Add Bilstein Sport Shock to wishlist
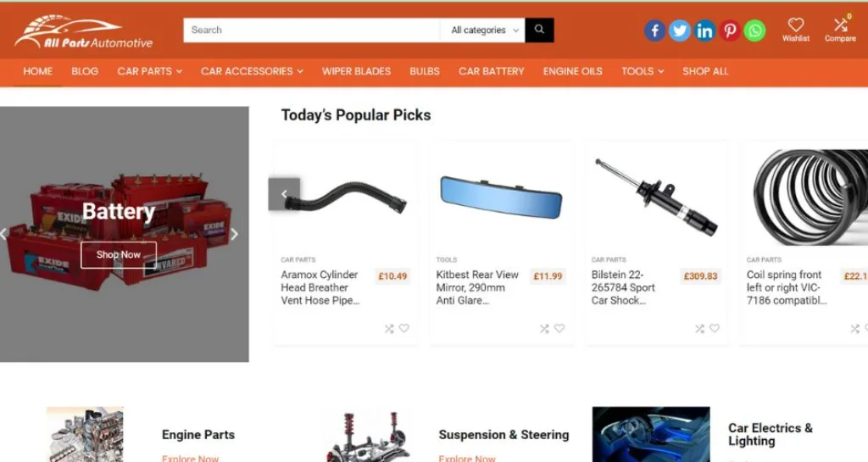This screenshot has height=462, width=868. coord(715,328)
